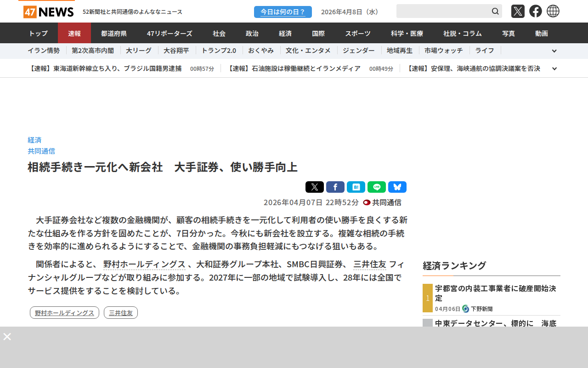Open the Facebook header icon

(x=536, y=11)
